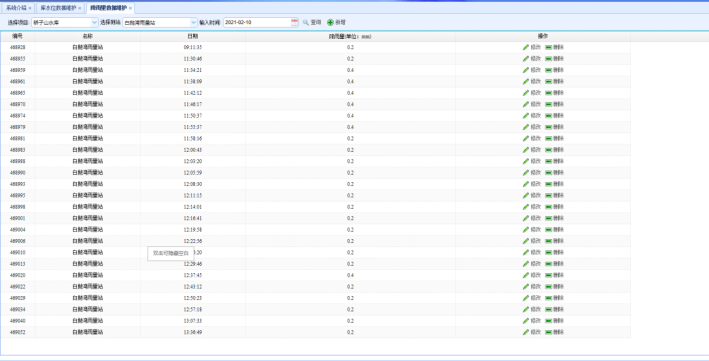This screenshot has height=361, width=709.
Task: Click the green 新增 add button
Action: click(x=336, y=22)
